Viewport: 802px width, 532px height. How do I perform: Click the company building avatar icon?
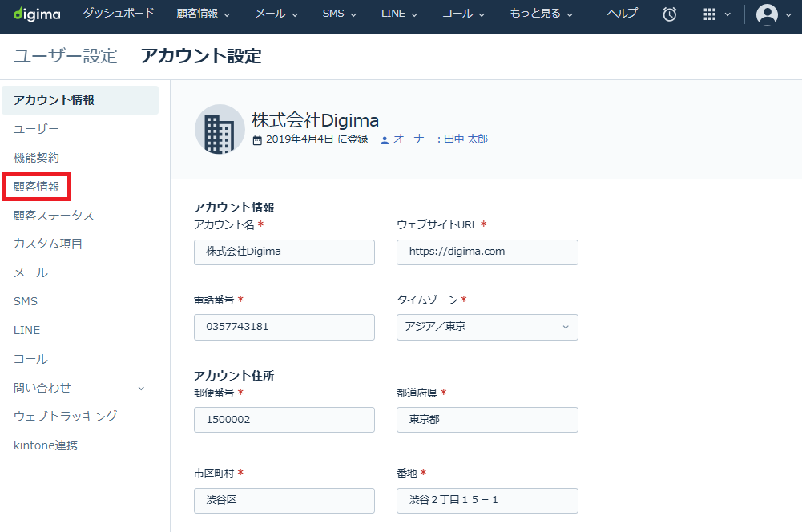tap(220, 130)
